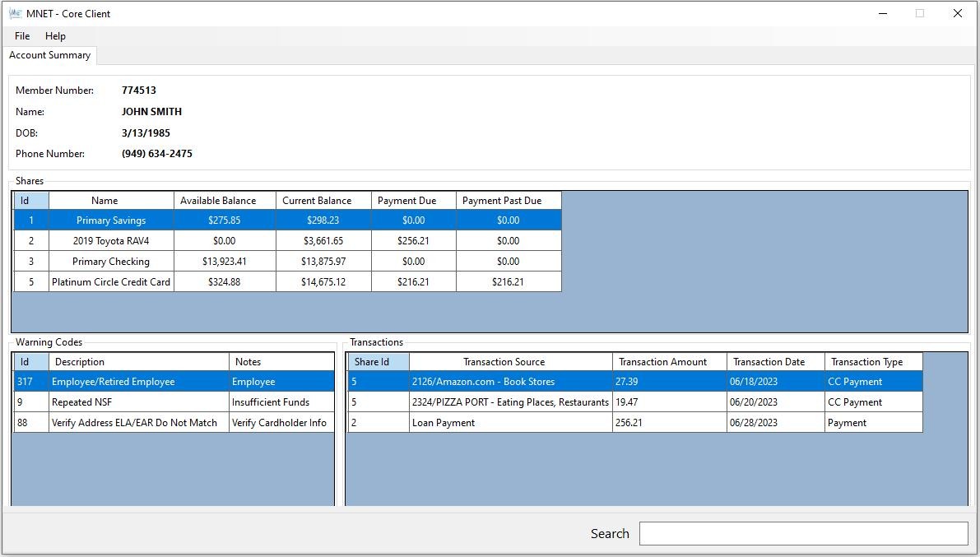Open the File menu
This screenshot has width=980, height=557.
point(22,35)
